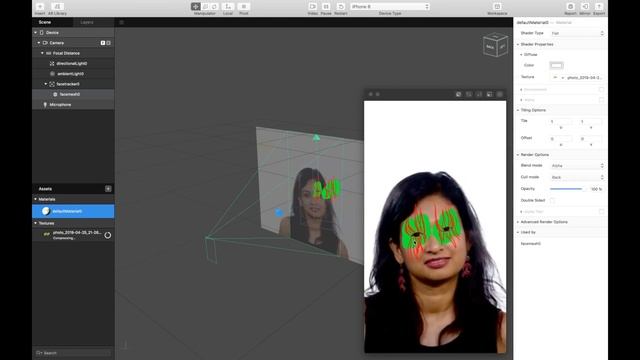Screen dimensions: 640x360
Task: Toggle the Local coordinates button
Action: coord(228,7)
